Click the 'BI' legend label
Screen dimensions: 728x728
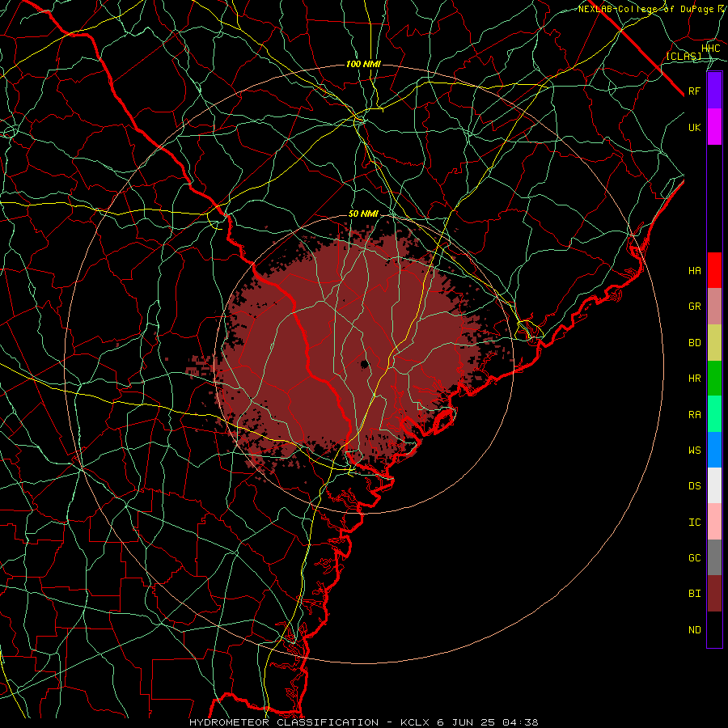point(694,594)
